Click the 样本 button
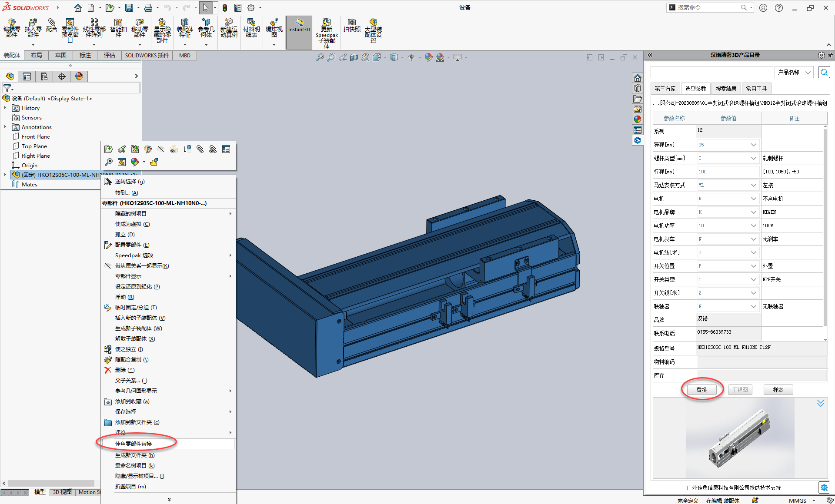Screen dimensions: 835x504 pyautogui.click(x=778, y=390)
